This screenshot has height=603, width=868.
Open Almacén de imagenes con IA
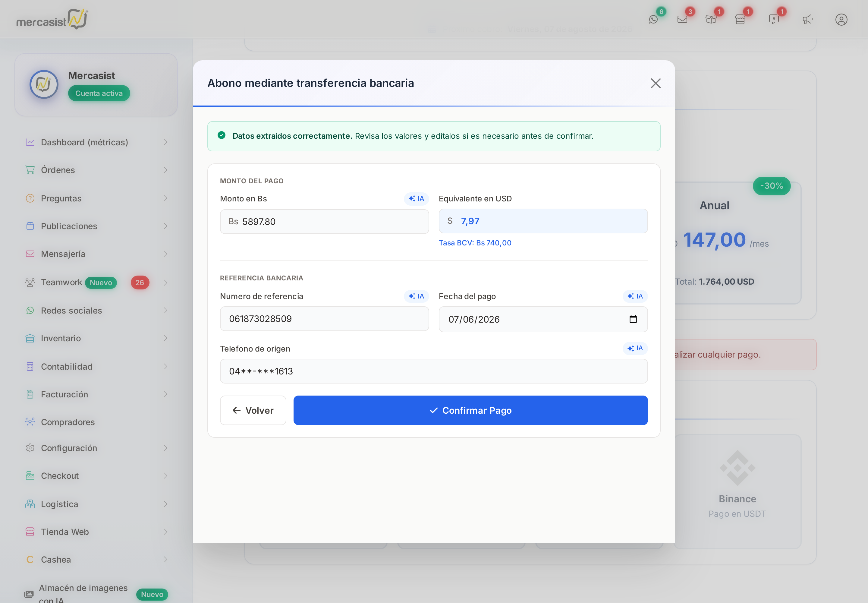tap(96, 594)
